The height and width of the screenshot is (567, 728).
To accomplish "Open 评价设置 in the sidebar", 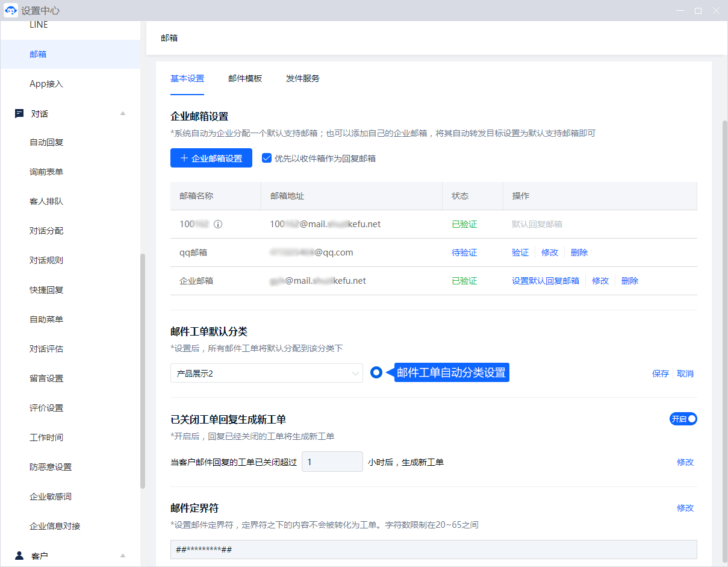I will [46, 409].
